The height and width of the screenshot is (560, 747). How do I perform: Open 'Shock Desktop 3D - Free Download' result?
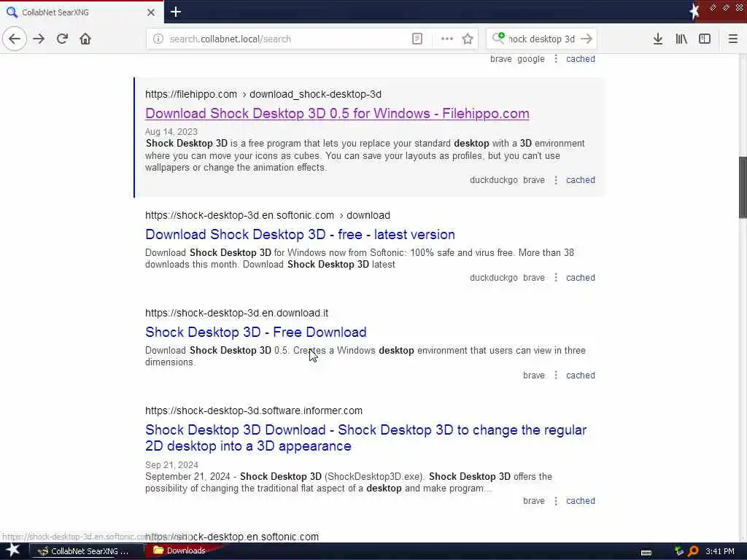256,332
